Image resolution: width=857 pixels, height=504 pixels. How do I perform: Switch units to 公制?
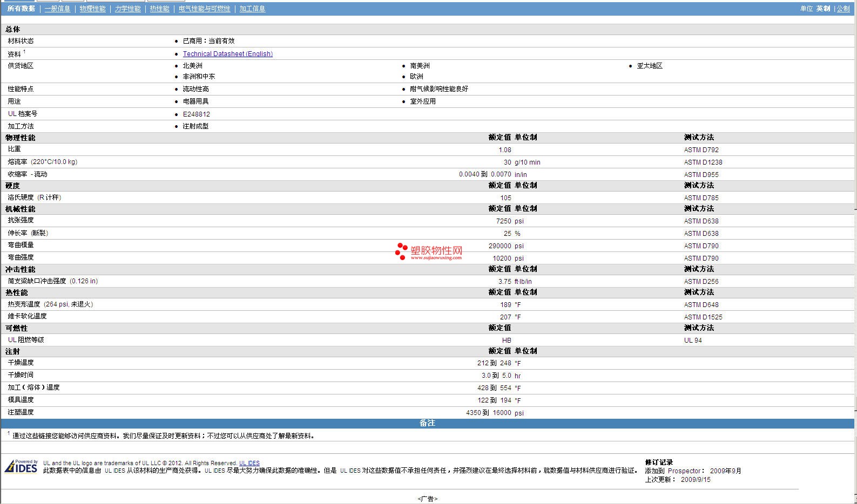coord(843,9)
